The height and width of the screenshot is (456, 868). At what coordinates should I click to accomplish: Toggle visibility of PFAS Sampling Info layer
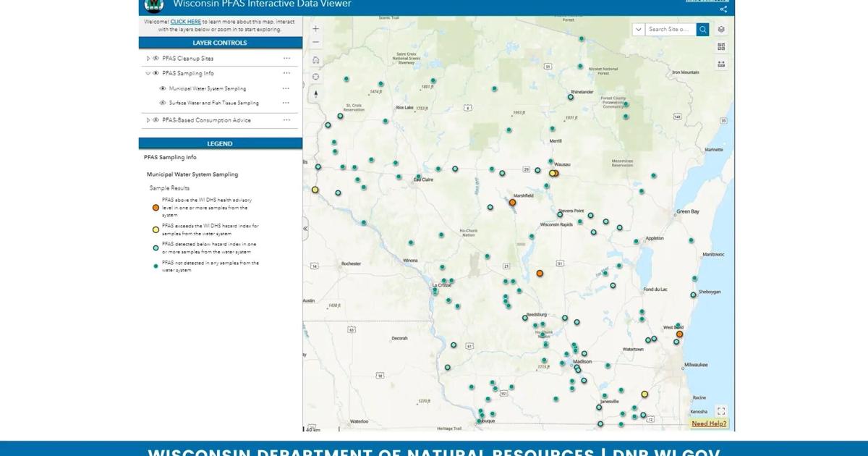(156, 73)
